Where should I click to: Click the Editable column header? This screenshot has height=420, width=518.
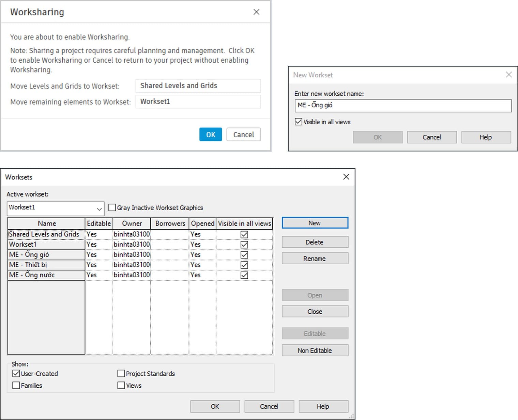click(x=98, y=223)
